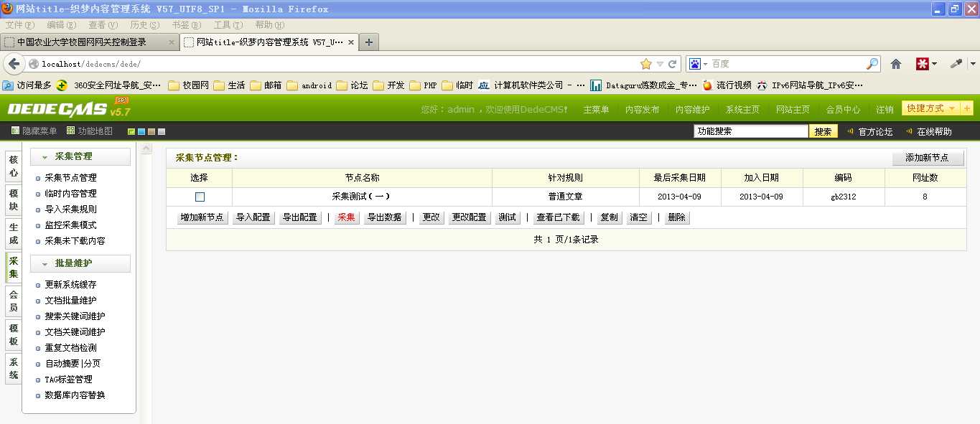The image size is (980, 424).
Task: Open the 校园网 bookmark folder
Action: coord(189,85)
